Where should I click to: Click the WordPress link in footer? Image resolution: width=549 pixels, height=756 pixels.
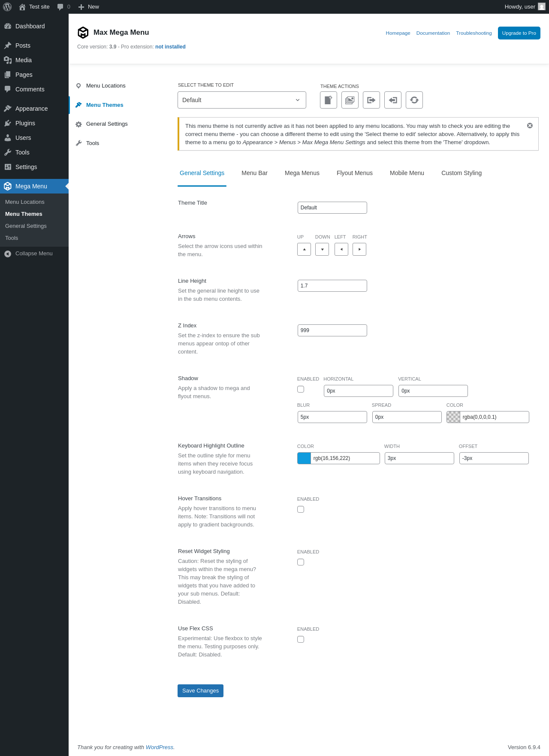click(x=160, y=747)
